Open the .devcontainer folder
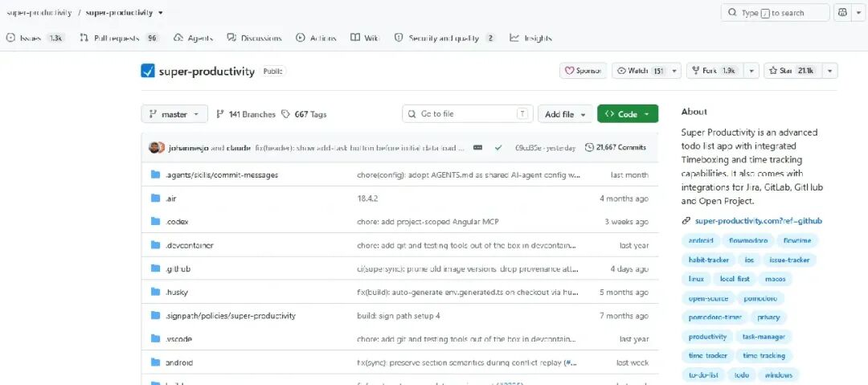 click(190, 245)
